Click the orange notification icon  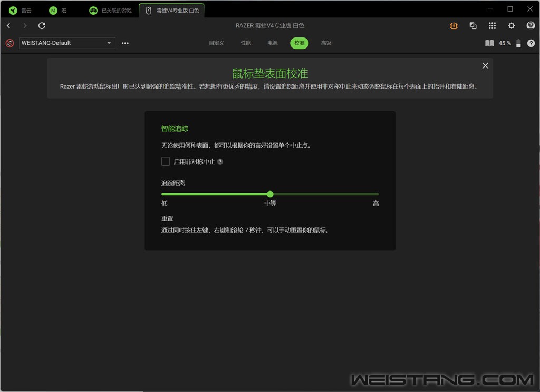click(454, 26)
